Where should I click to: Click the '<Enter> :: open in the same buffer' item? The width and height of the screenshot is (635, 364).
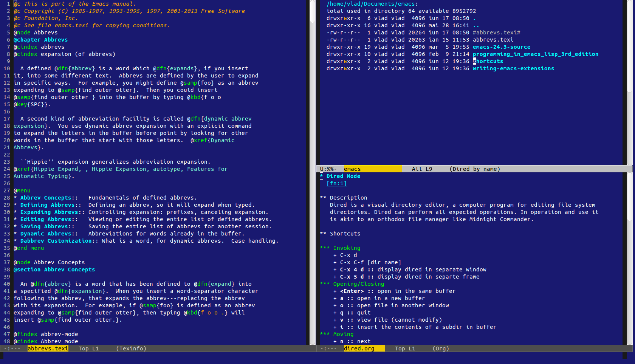(x=394, y=291)
